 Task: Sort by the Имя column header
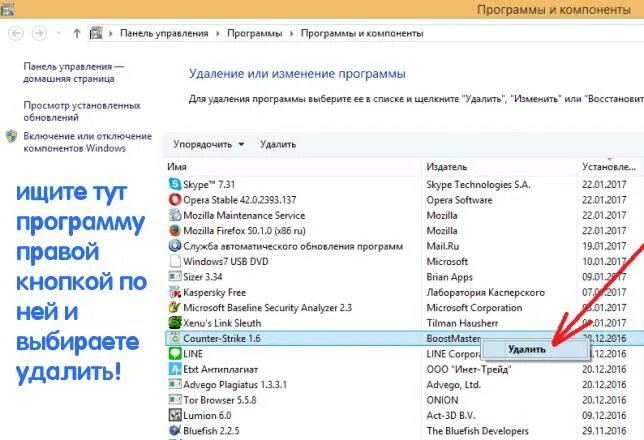(177, 167)
